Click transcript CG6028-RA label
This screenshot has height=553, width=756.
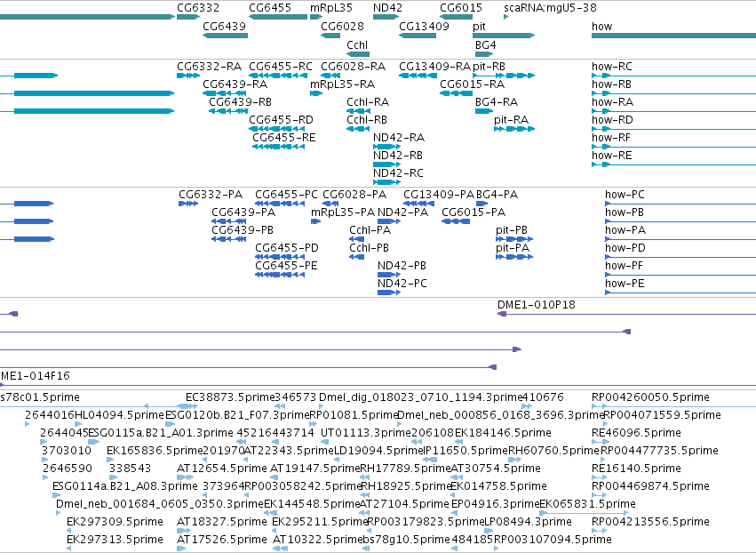pos(353,66)
